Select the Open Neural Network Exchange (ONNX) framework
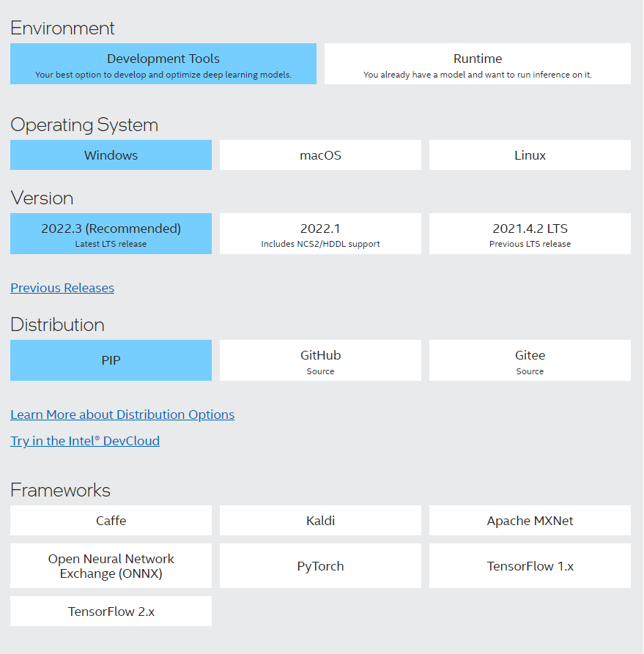644x654 pixels. (x=111, y=566)
